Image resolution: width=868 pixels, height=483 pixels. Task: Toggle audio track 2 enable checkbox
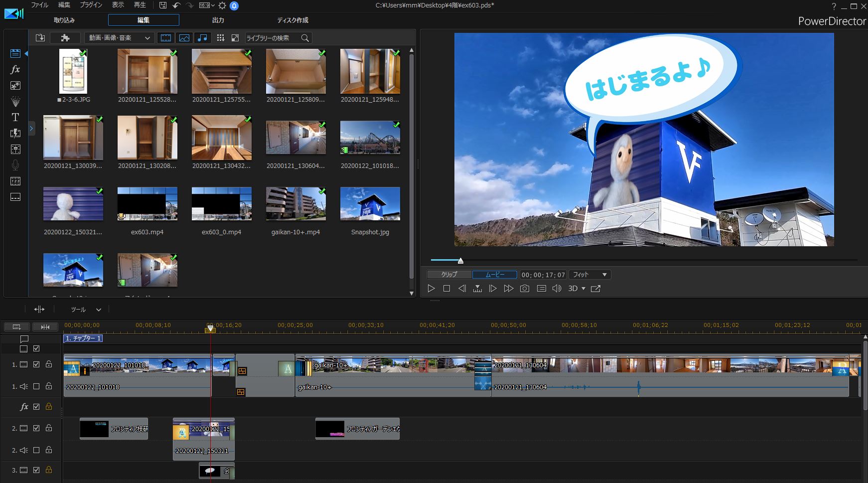36,450
